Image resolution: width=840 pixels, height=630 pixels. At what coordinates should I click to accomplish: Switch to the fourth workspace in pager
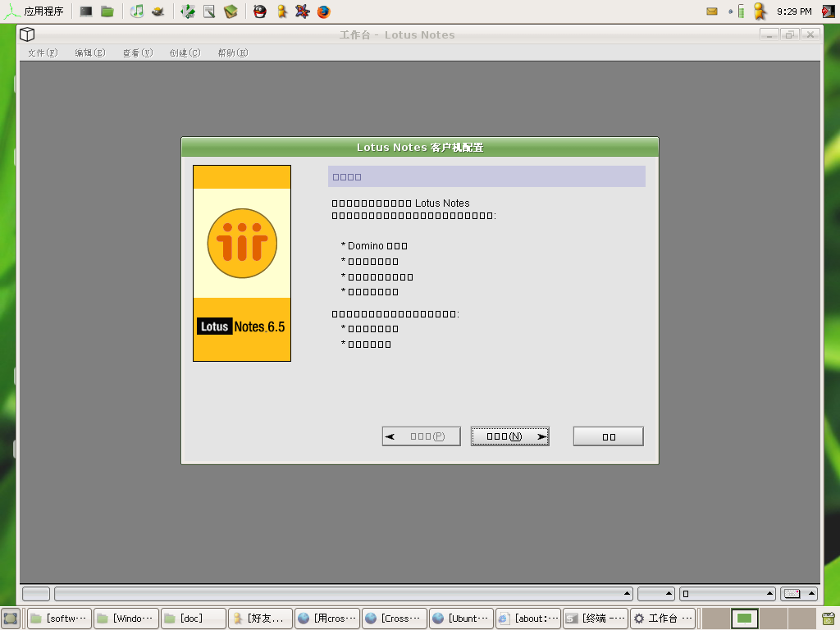[x=802, y=619]
